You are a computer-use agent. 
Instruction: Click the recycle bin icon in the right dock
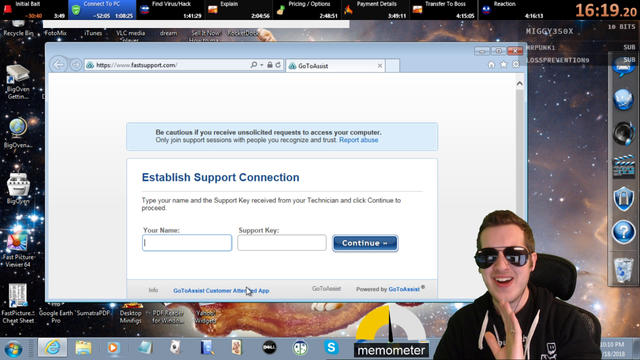pos(623,269)
